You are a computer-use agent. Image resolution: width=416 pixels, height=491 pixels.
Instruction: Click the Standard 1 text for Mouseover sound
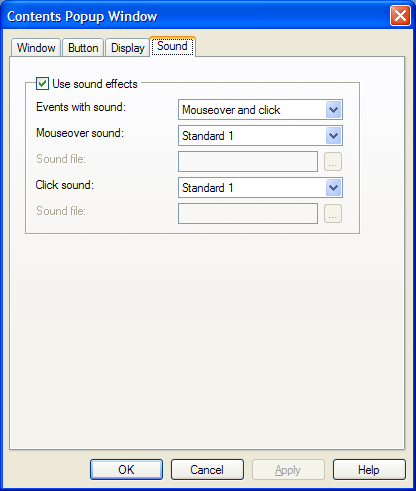click(207, 136)
